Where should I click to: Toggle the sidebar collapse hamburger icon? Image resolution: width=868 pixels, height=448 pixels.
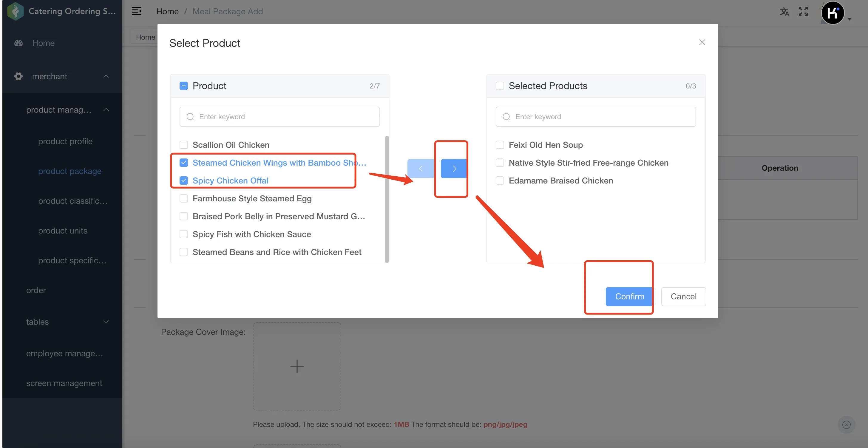click(137, 11)
